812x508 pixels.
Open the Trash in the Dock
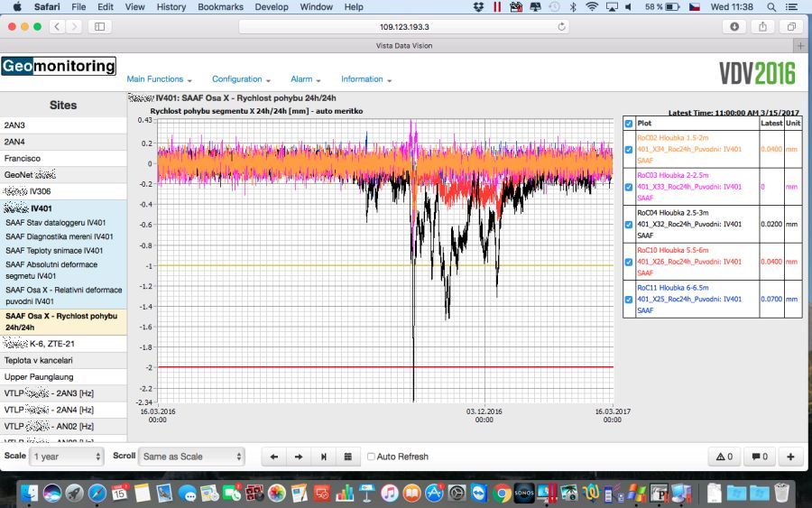click(781, 493)
